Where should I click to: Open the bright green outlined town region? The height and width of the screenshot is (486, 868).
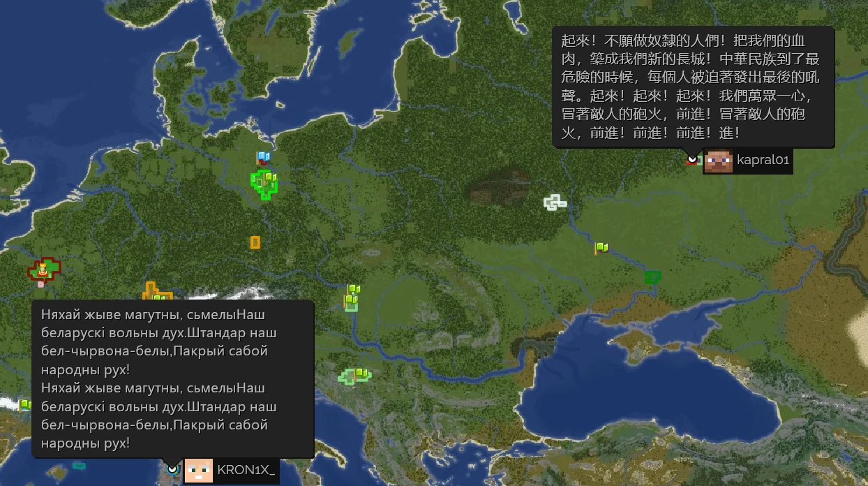click(x=264, y=184)
